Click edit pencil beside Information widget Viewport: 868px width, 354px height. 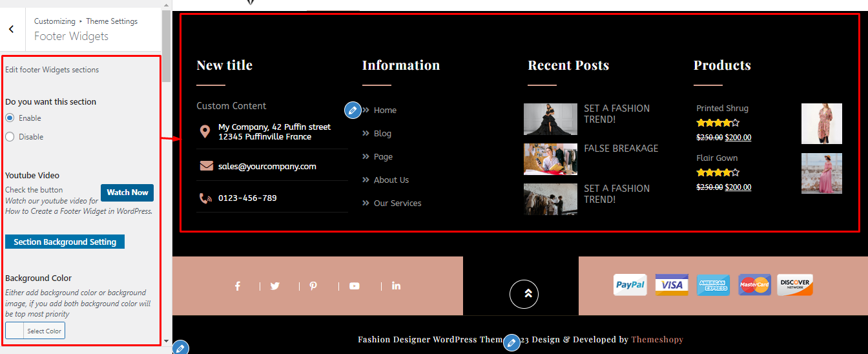tap(353, 110)
